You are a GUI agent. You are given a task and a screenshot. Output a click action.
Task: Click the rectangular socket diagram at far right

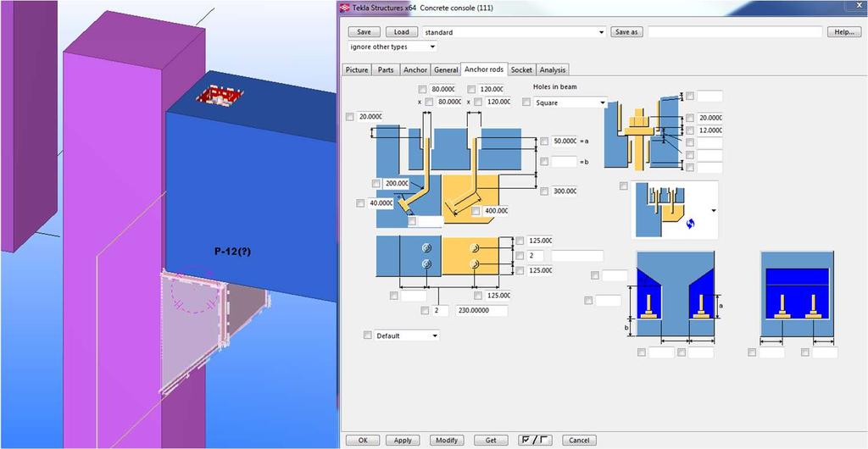click(x=797, y=293)
